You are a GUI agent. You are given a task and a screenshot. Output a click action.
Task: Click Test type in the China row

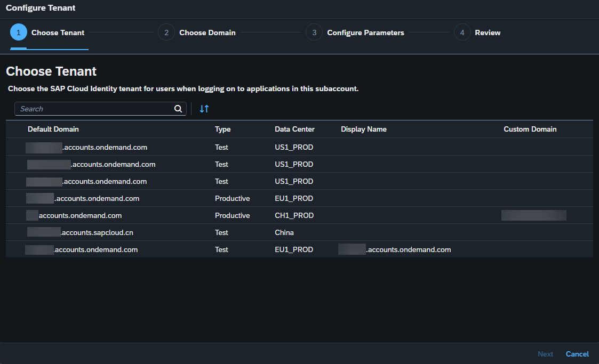point(221,232)
